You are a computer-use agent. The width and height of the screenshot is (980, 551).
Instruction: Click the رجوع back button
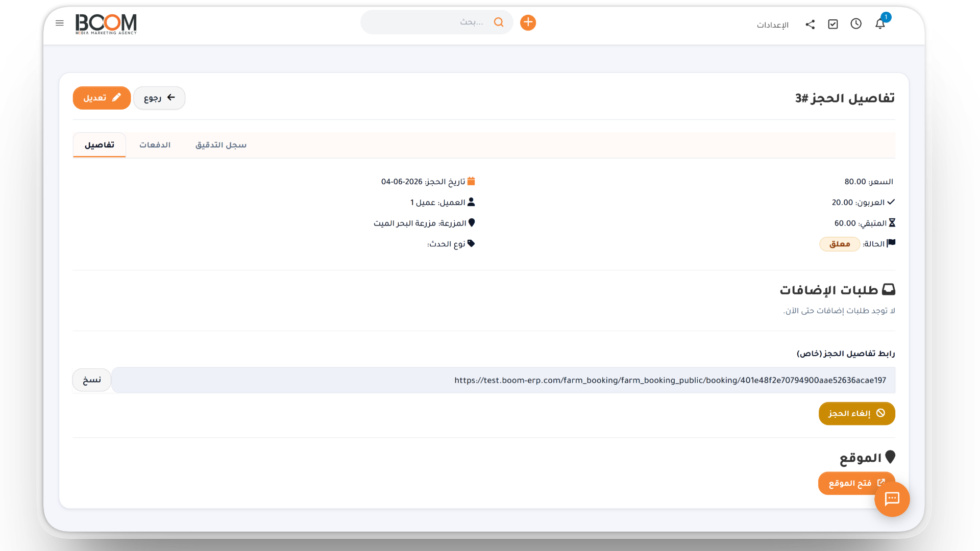click(x=159, y=98)
